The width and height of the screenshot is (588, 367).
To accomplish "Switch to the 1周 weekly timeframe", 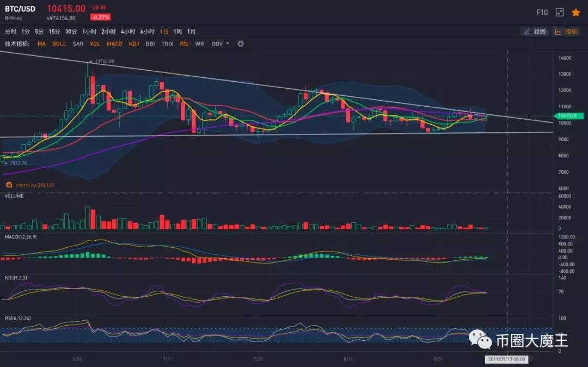I will coord(177,32).
